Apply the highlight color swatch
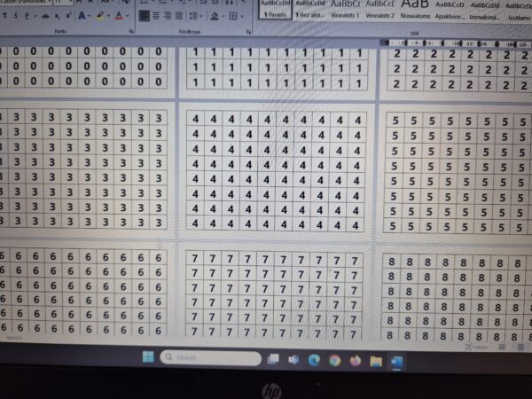 point(99,16)
